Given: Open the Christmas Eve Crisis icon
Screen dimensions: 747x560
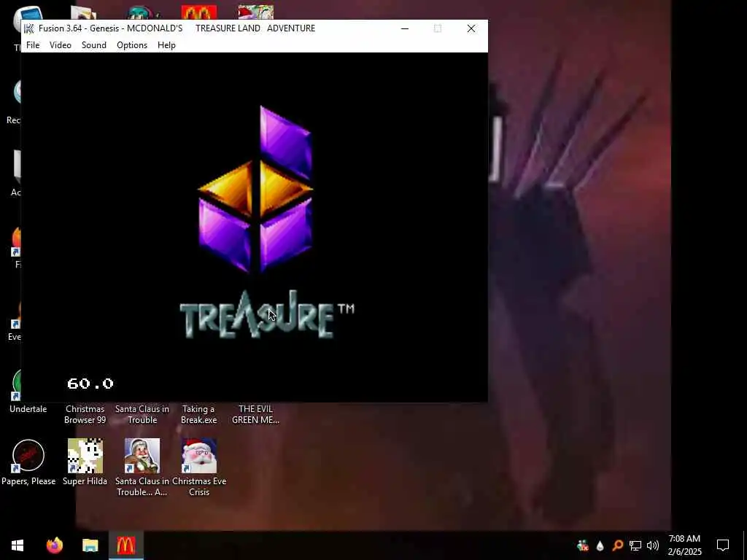Looking at the screenshot, I should click(199, 456).
